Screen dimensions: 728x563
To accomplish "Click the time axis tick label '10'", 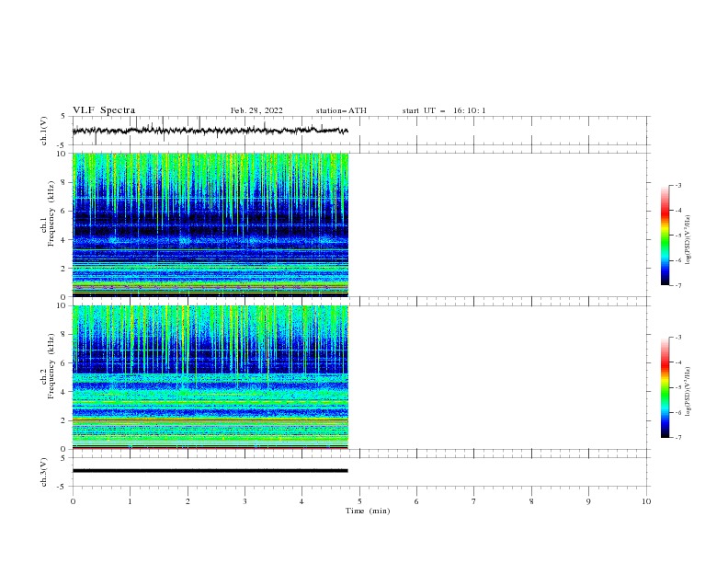I will click(646, 501).
